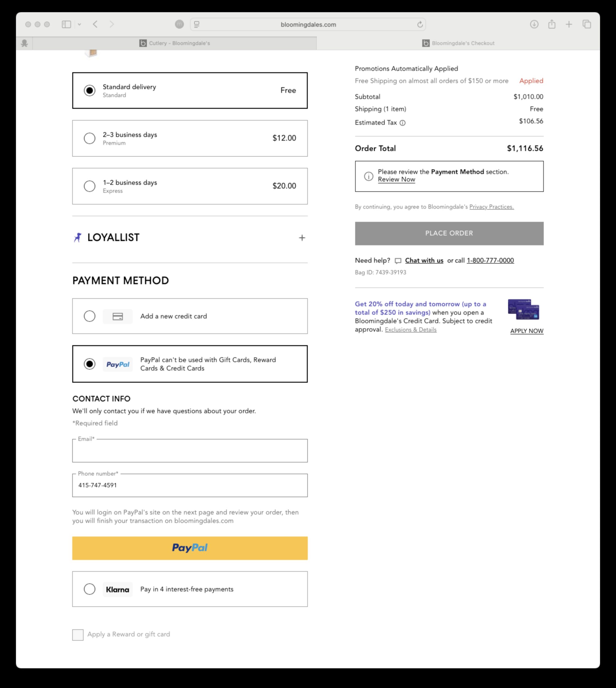
Task: Click the Safari sidebar toggle icon
Action: click(x=66, y=24)
